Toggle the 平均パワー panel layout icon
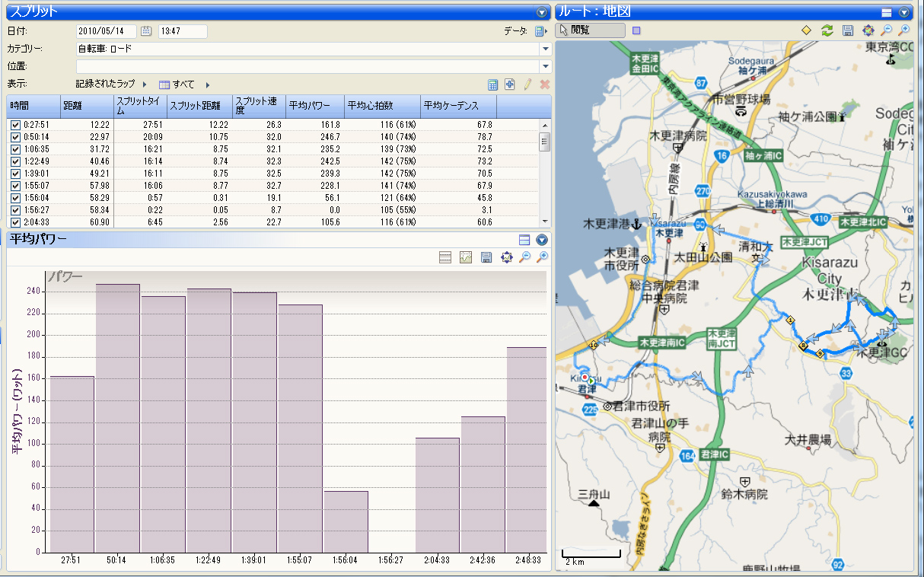Viewport: 924px width, 577px height. point(524,240)
